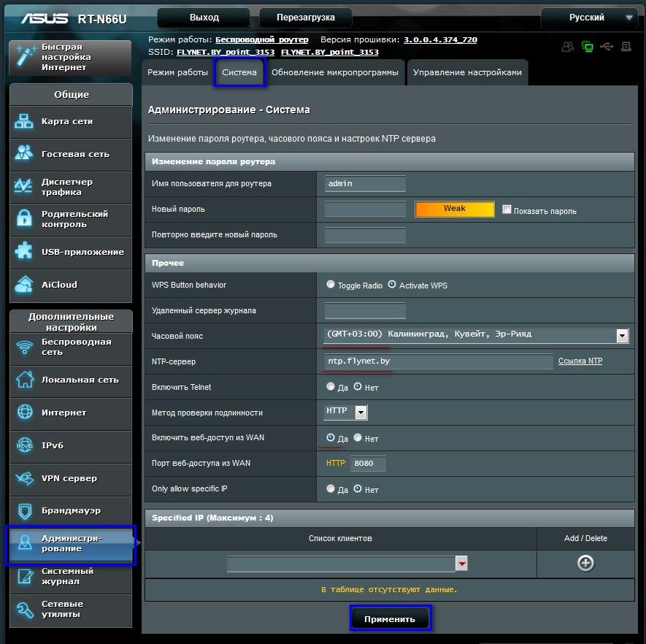Click the USB status icon in header
646x644 pixels.
(x=607, y=47)
